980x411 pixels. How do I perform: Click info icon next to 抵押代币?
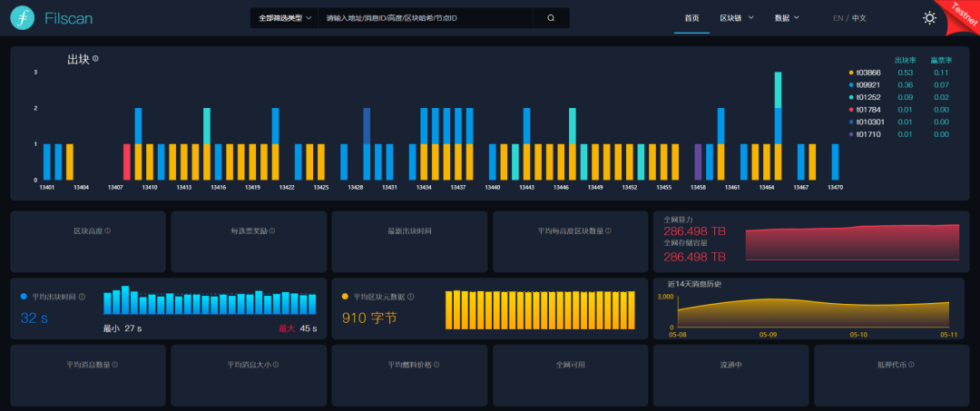pos(912,364)
